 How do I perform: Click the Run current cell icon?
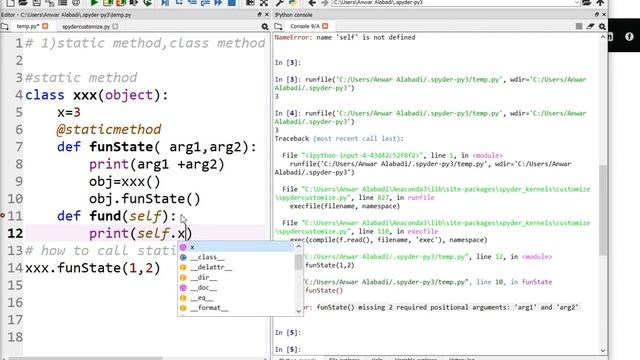(108, 3)
